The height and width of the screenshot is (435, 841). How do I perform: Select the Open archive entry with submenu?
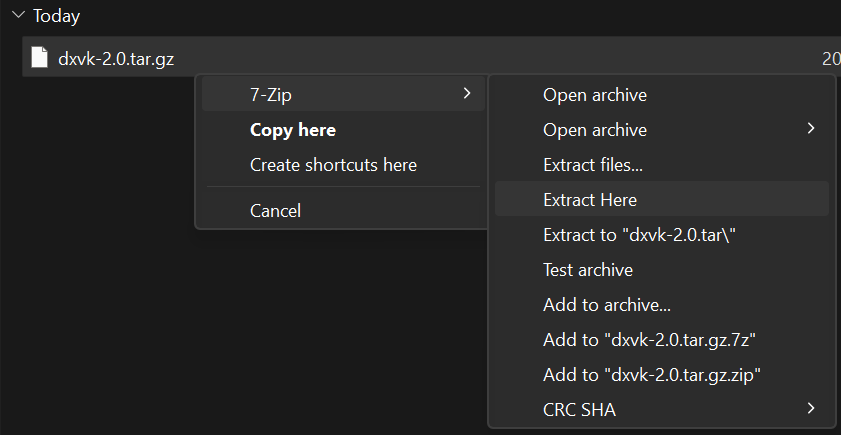pyautogui.click(x=594, y=130)
